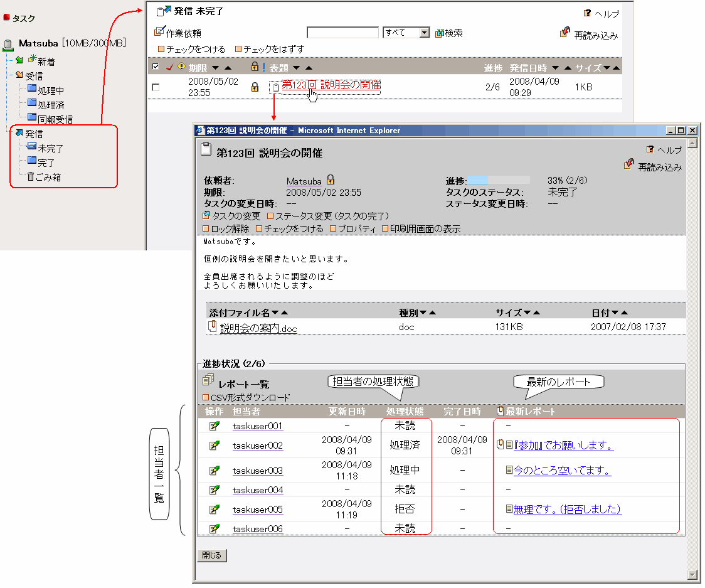Toggle the select-all checkbox in list header
Viewport: 705px width, 588px height.
[x=156, y=67]
